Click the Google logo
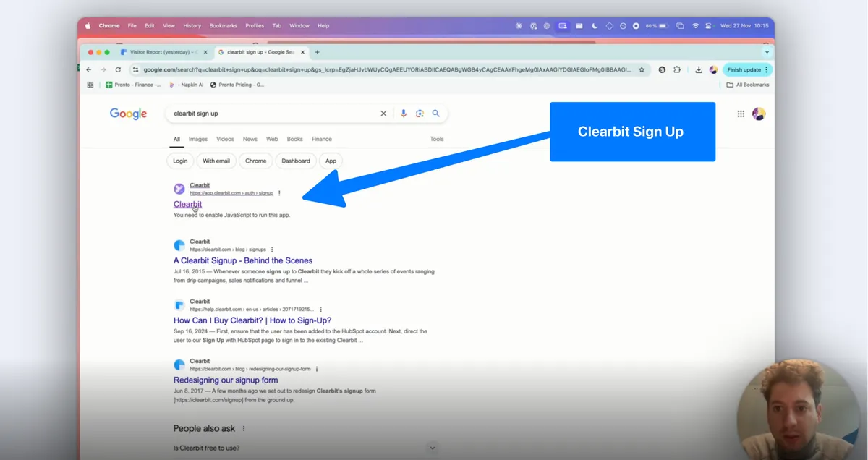Screen dimensions: 868x460 (128, 114)
